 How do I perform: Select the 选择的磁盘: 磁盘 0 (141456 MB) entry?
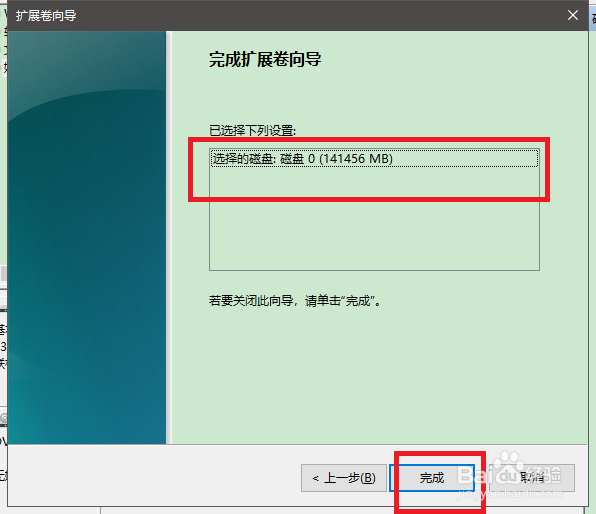pos(374,159)
